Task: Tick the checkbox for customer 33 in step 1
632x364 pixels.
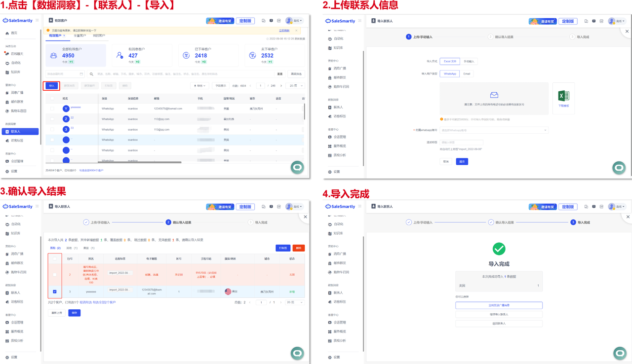Action: [x=52, y=129]
